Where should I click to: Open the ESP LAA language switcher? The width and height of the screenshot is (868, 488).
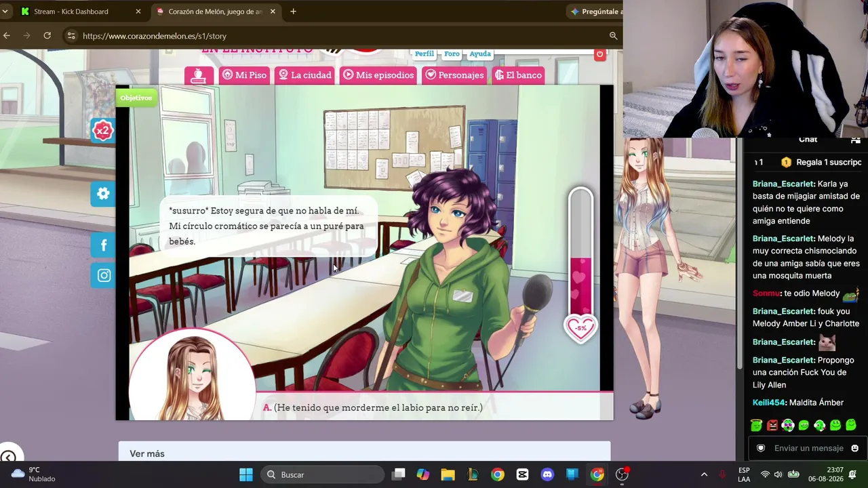744,474
